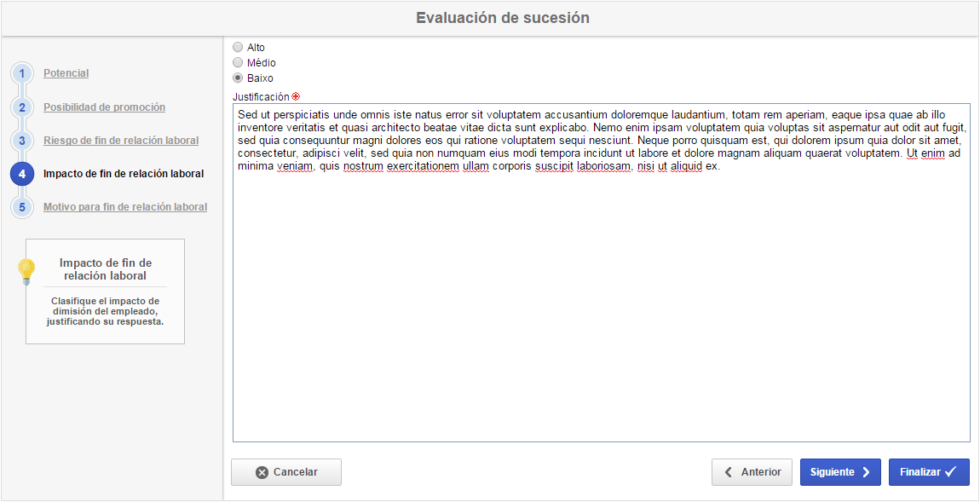Click step 3 circle icon
The height and width of the screenshot is (502, 980).
[x=22, y=141]
